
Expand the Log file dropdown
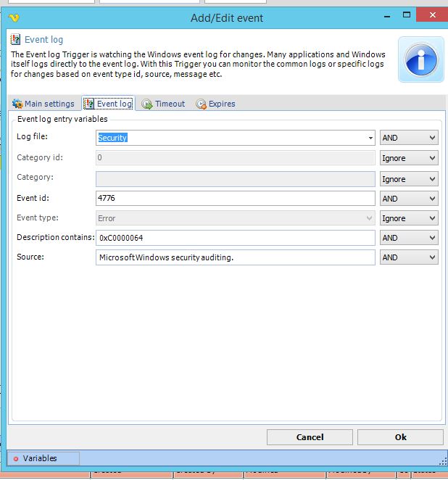tap(370, 138)
